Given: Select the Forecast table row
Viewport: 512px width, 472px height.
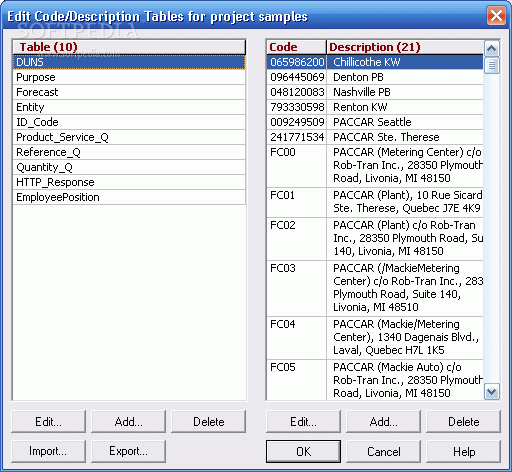Looking at the screenshot, I should (x=129, y=92).
